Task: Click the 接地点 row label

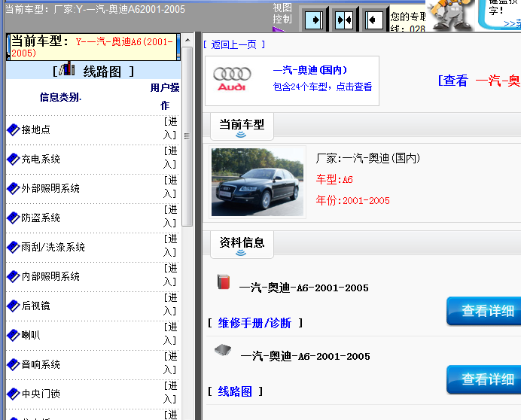Action: tap(36, 129)
